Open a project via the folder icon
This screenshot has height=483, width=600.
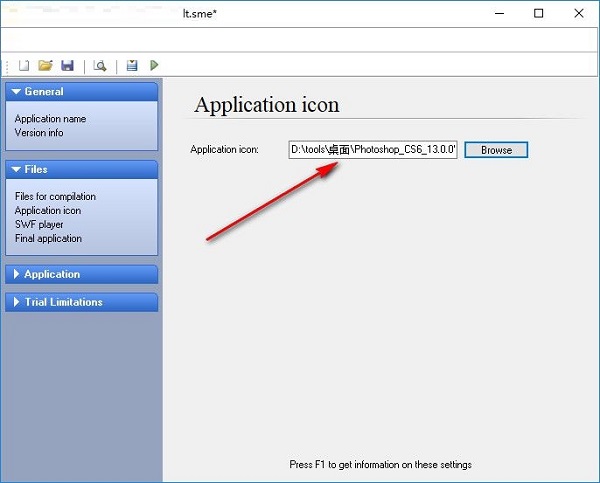pyautogui.click(x=46, y=65)
